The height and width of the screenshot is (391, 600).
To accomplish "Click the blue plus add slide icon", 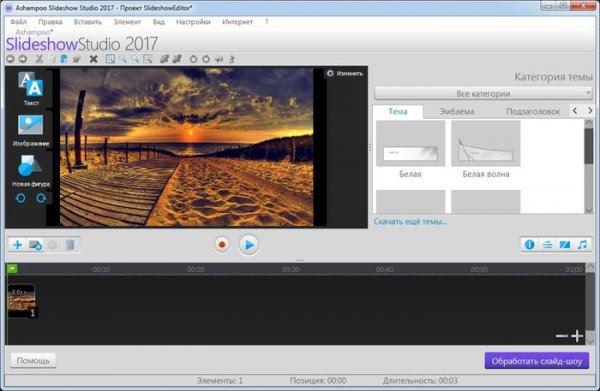I will coord(17,244).
